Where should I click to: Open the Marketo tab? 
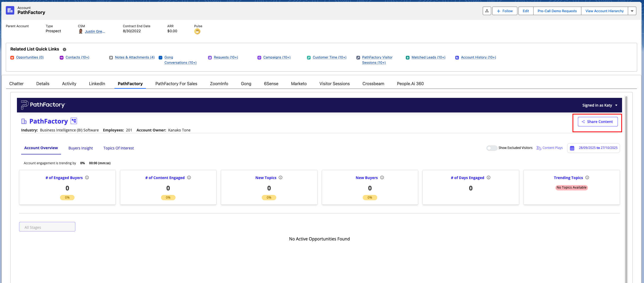(x=299, y=84)
